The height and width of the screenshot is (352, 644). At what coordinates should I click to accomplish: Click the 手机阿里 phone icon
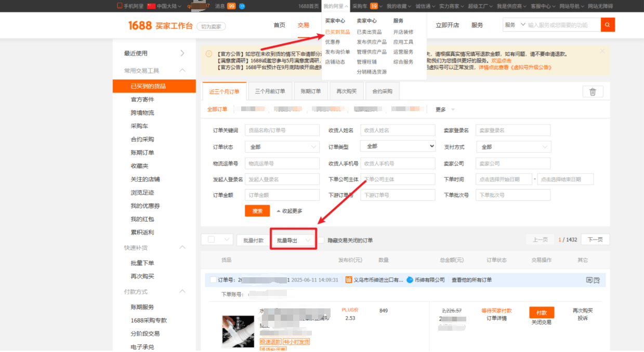tap(120, 6)
